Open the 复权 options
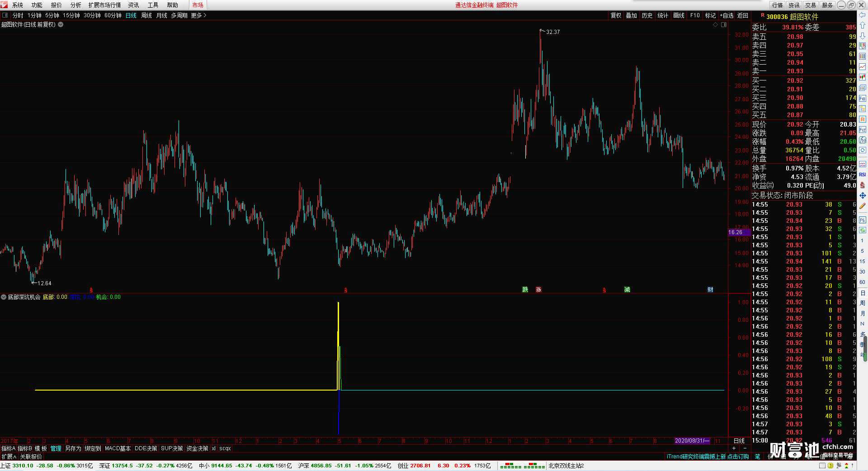 [x=616, y=15]
